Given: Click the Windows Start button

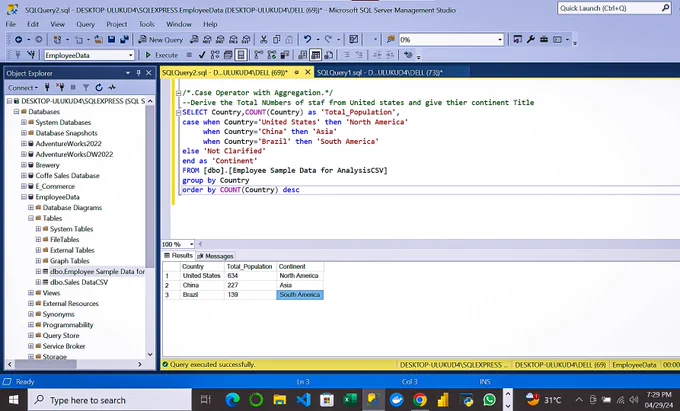Looking at the screenshot, I should [x=13, y=399].
